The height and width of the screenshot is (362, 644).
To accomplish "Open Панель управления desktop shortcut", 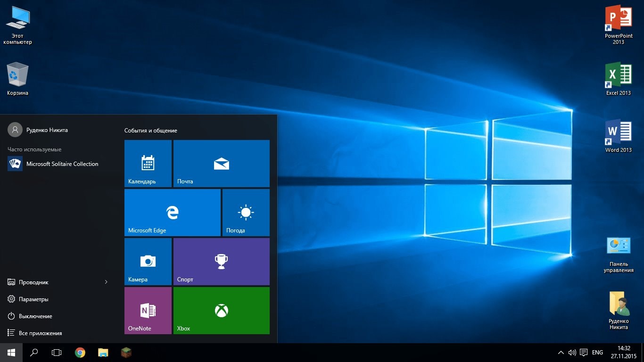I will (618, 245).
